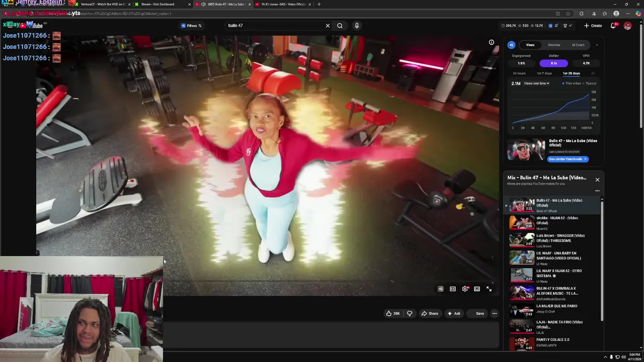Image resolution: width=644 pixels, height=362 pixels.
Task: Click the Create button
Action: tap(593, 26)
